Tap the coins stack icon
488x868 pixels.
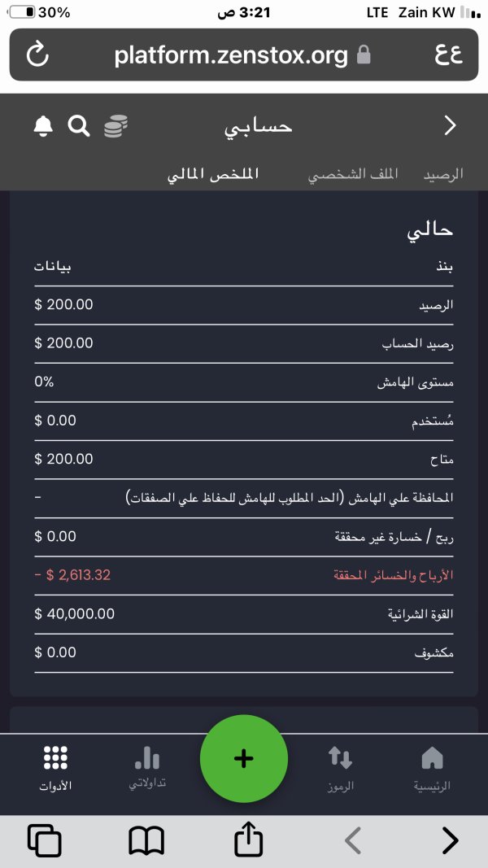point(115,125)
